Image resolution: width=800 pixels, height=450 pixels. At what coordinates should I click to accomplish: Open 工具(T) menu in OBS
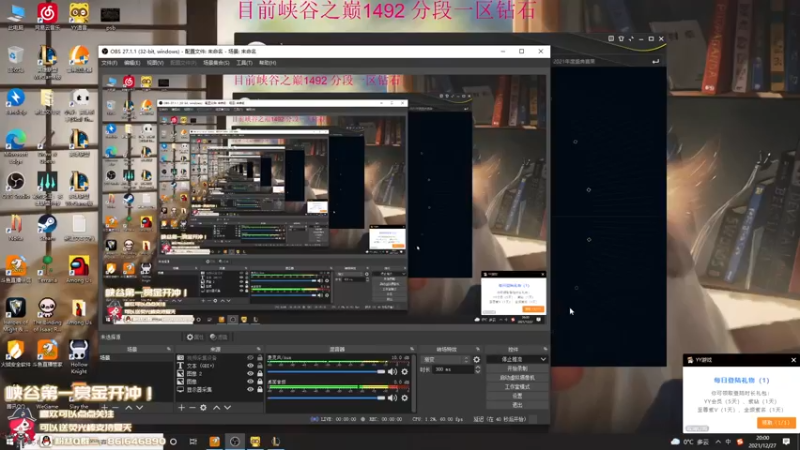244,63
